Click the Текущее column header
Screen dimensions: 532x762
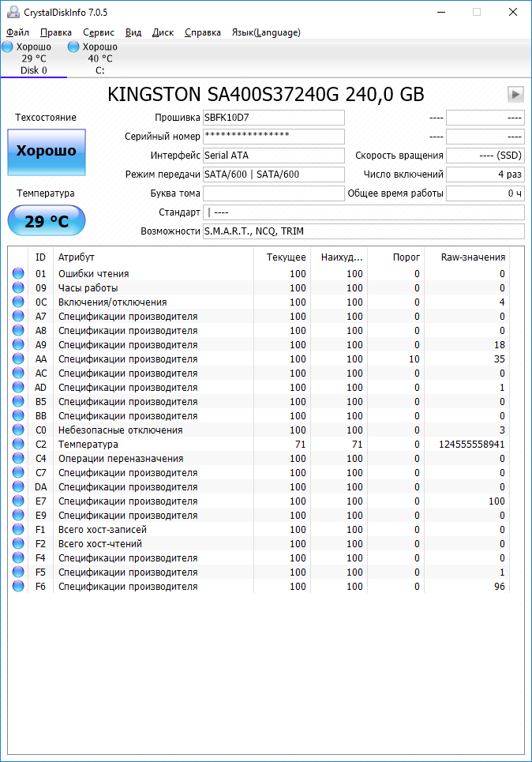(x=283, y=257)
